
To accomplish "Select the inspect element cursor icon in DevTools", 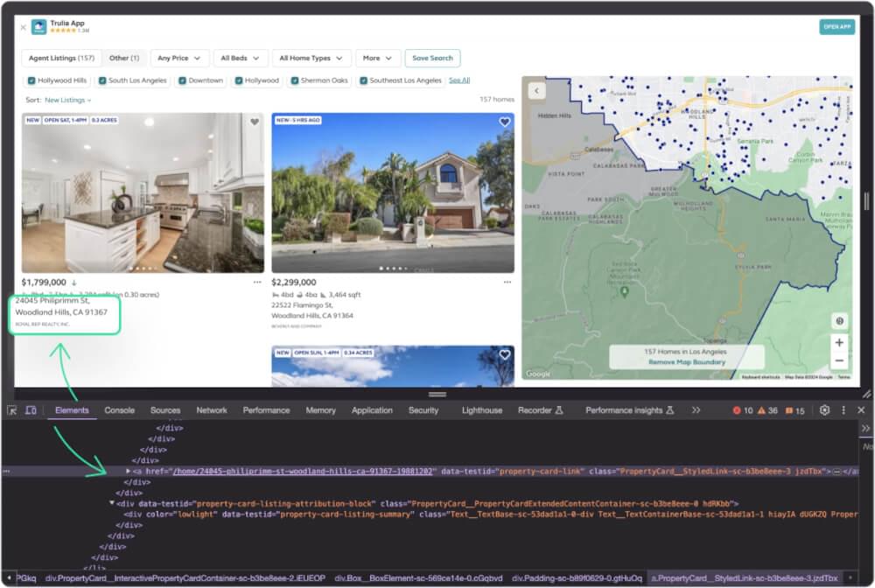I will point(12,409).
